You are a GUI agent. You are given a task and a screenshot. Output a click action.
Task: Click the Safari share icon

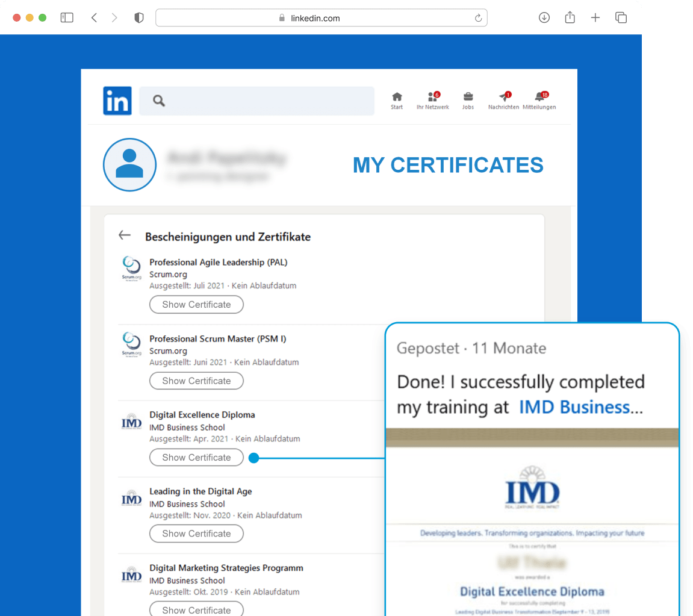click(x=570, y=18)
